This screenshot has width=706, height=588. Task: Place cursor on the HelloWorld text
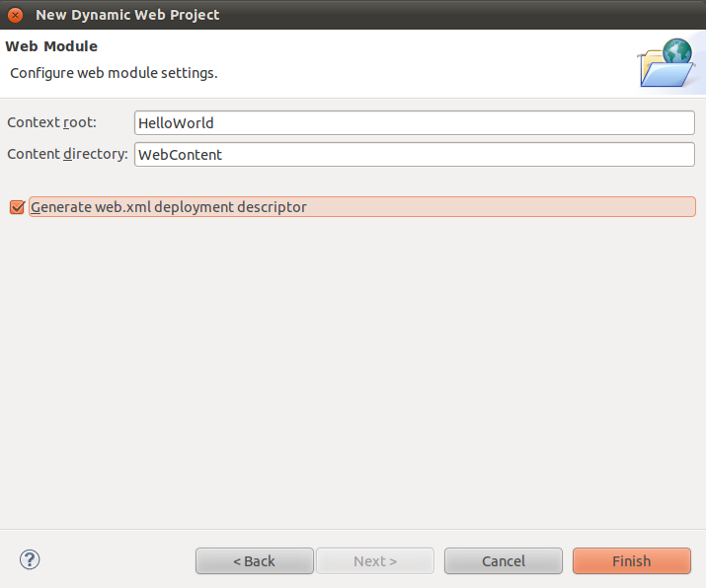(176, 123)
